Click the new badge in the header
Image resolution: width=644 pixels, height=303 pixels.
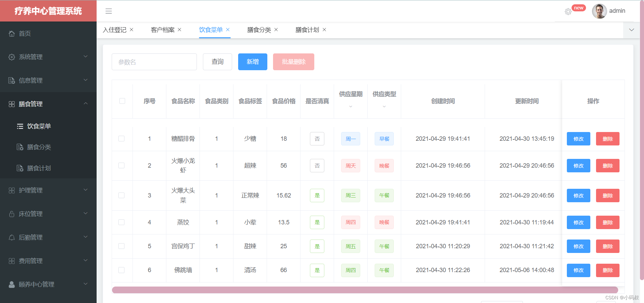coord(579,8)
